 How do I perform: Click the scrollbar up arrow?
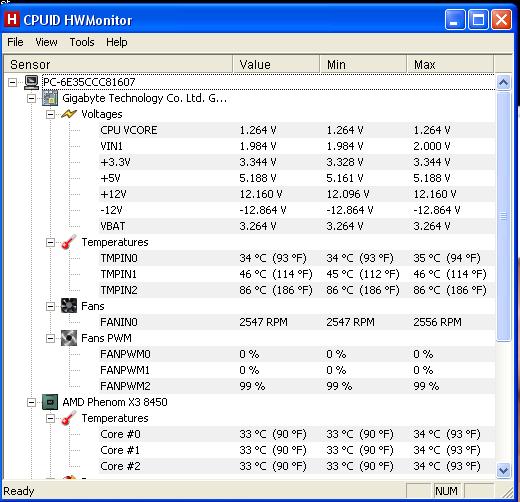[503, 82]
